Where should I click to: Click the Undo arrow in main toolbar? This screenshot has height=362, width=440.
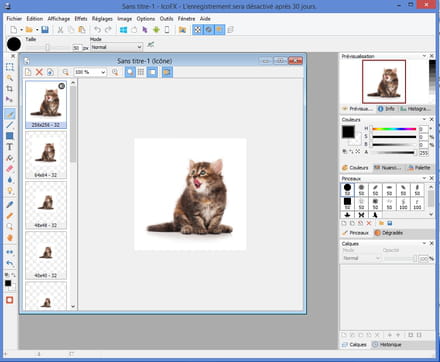97,30
